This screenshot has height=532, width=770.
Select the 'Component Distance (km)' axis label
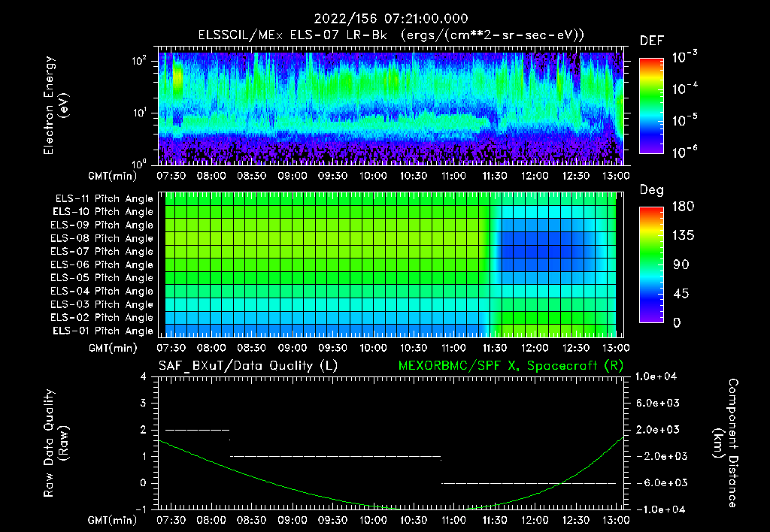point(726,443)
